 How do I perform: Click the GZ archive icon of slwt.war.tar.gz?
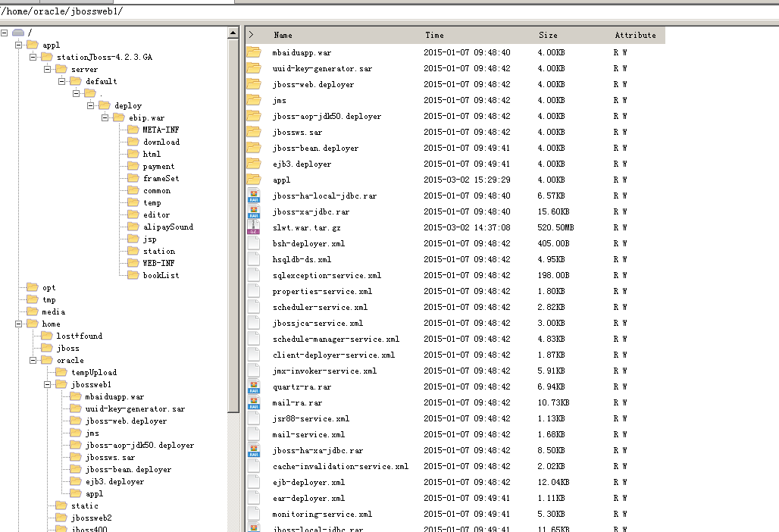click(254, 227)
